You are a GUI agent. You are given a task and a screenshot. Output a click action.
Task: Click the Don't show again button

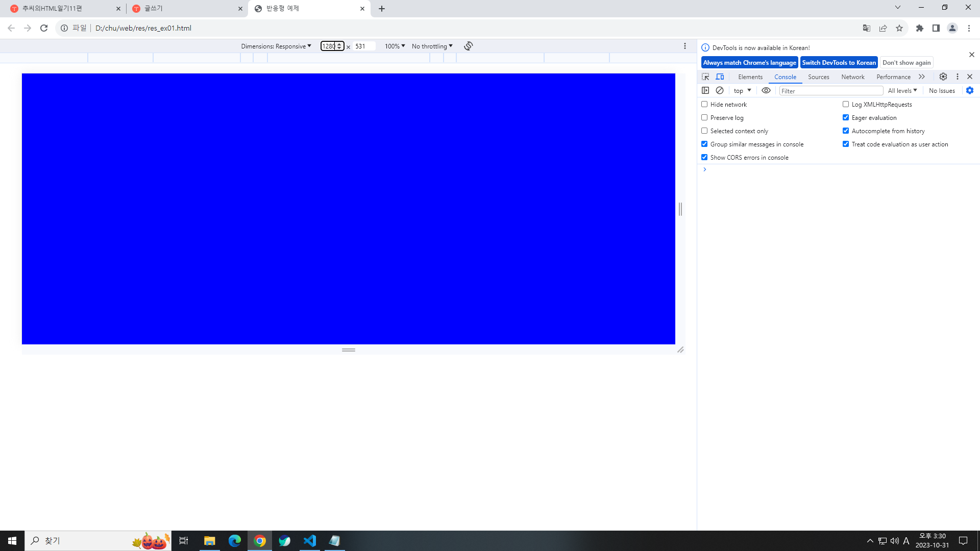click(906, 62)
